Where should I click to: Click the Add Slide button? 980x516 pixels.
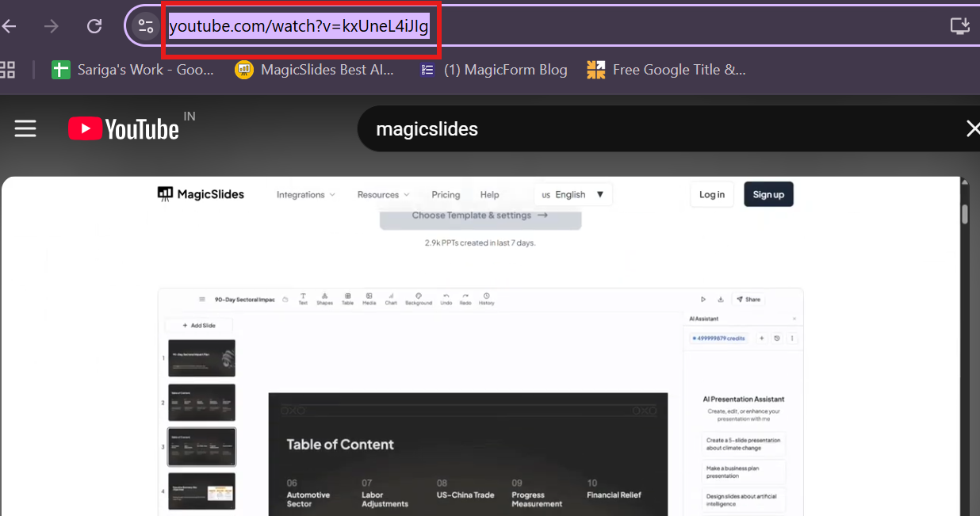pyautogui.click(x=199, y=325)
